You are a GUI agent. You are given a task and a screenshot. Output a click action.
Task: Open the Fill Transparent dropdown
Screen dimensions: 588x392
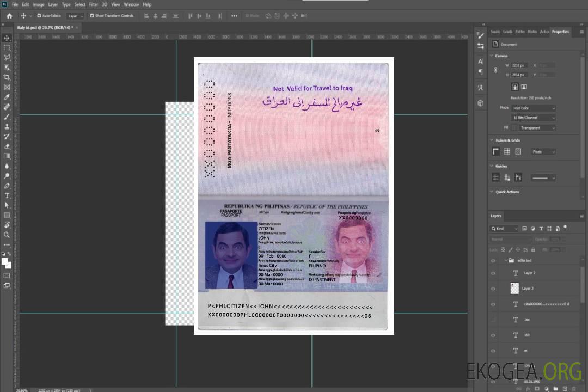537,128
